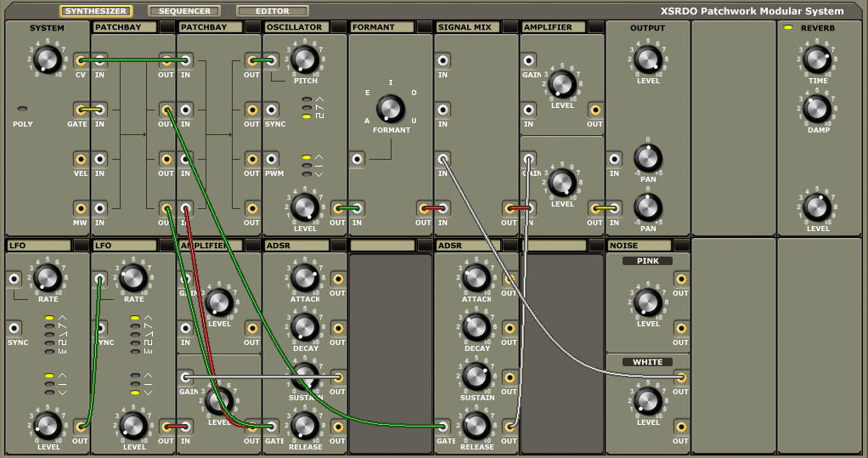Click the Oscillator LEVEL knob
Viewport: 868px width, 458px height.
tap(305, 207)
